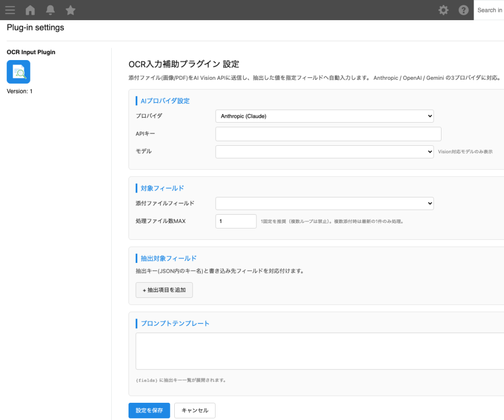This screenshot has height=420, width=504.
Task: Click the kintone home icon
Action: point(30,10)
